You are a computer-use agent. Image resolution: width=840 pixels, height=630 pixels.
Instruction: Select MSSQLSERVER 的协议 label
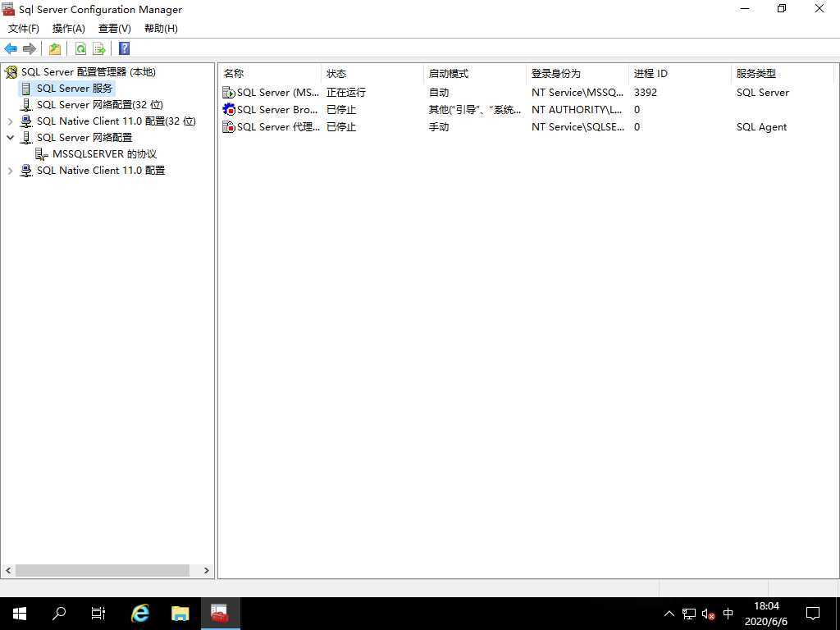tap(104, 154)
